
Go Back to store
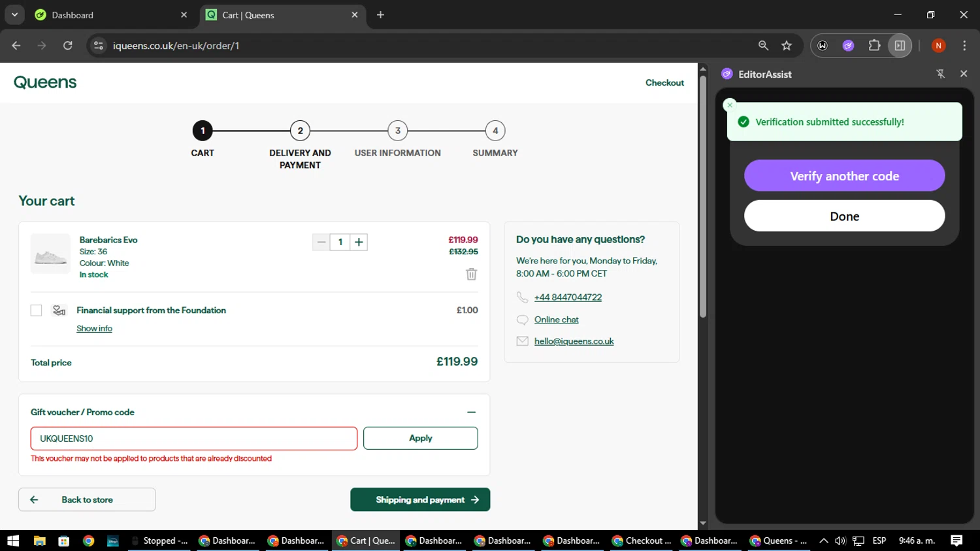[x=87, y=500]
